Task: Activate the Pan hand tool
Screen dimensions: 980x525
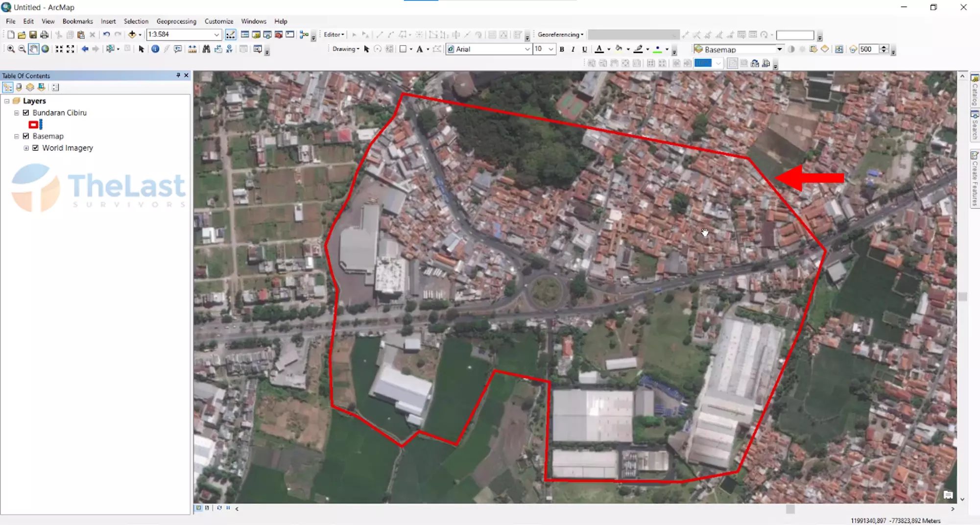Action: click(33, 49)
